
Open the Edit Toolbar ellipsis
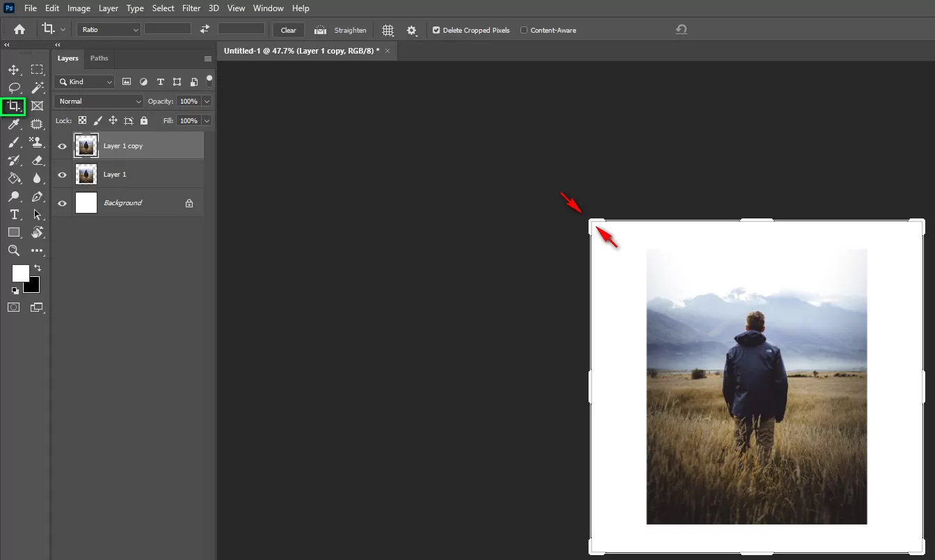coord(37,250)
